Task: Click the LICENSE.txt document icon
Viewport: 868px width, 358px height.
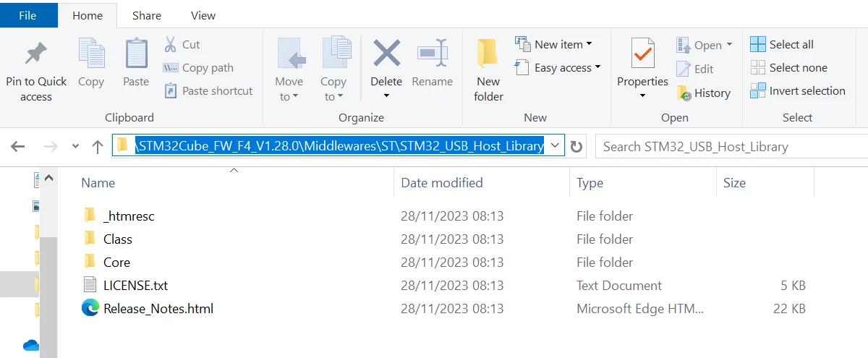Action: [90, 285]
